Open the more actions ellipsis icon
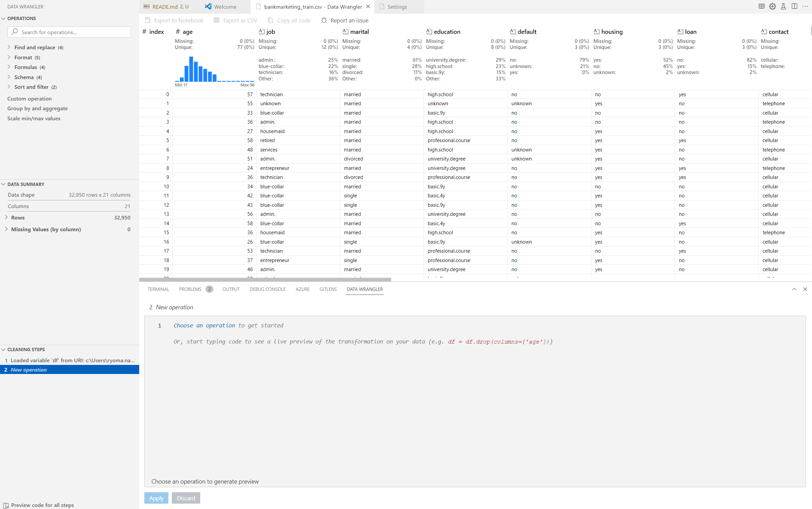The width and height of the screenshot is (812, 509). click(x=806, y=6)
